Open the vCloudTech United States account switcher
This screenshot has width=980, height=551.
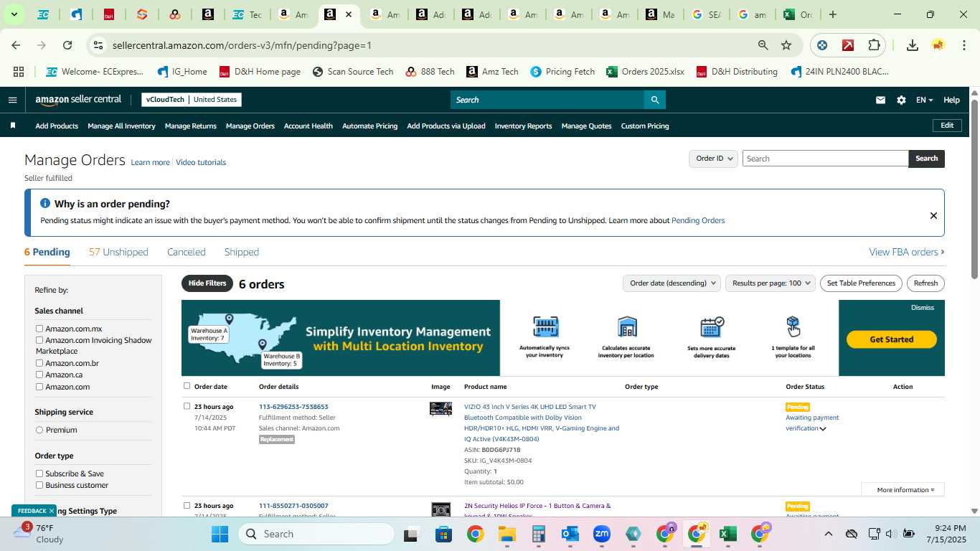point(192,100)
